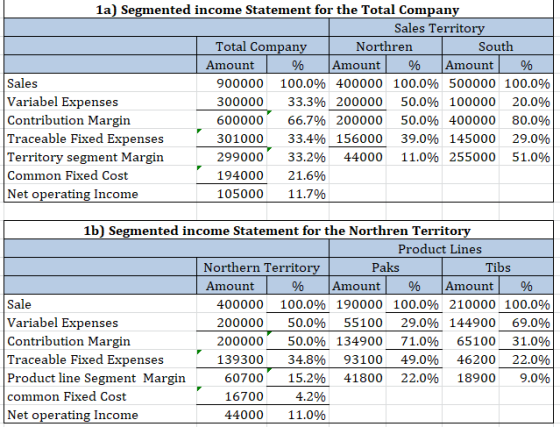Select Northern net operating income 44000 in table 1b
560x427 pixels.
[x=231, y=415]
